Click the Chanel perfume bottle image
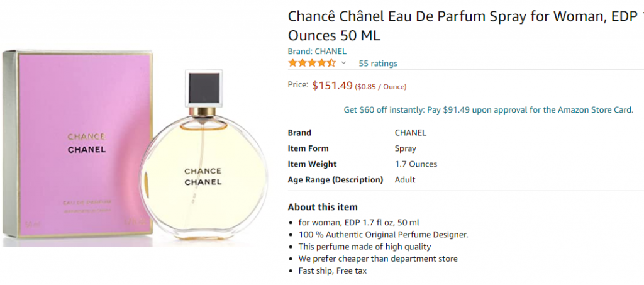Image resolution: width=644 pixels, height=285 pixels. tap(204, 155)
